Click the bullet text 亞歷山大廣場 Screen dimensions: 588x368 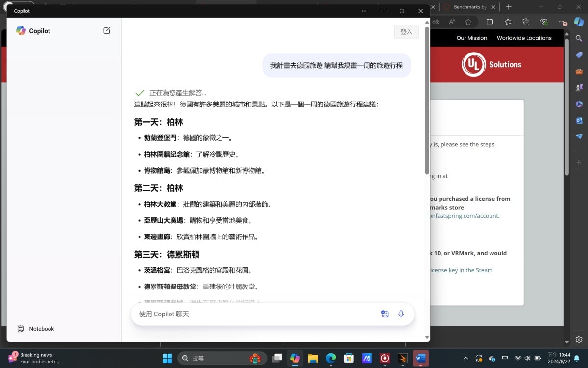(163, 220)
